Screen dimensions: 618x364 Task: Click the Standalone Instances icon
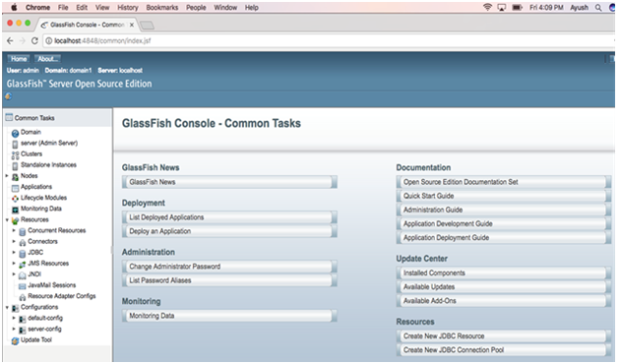click(15, 166)
